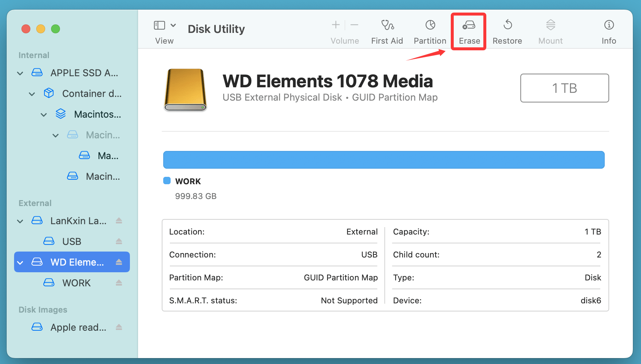Screen dimensions: 641x364
Task: Eject the LanKxin drive
Action: (x=119, y=220)
